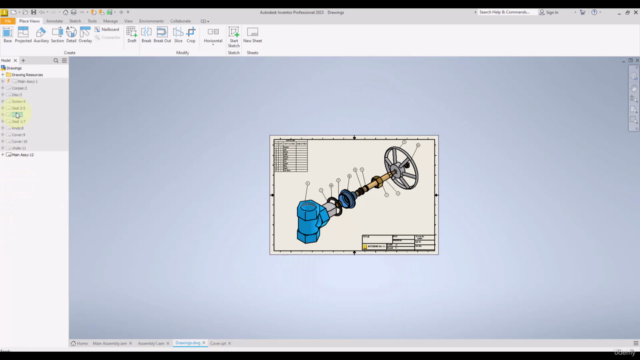Click the Pan hand tool in navigation bar
The image size is (640, 360).
633,88
